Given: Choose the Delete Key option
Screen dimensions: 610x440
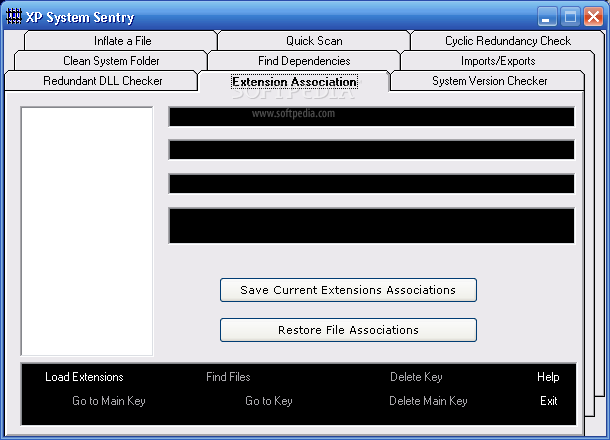Looking at the screenshot, I should coord(416,377).
